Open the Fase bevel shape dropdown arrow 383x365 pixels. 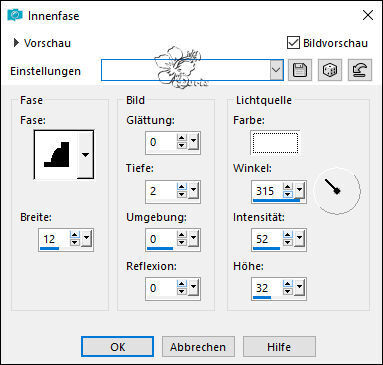85,155
